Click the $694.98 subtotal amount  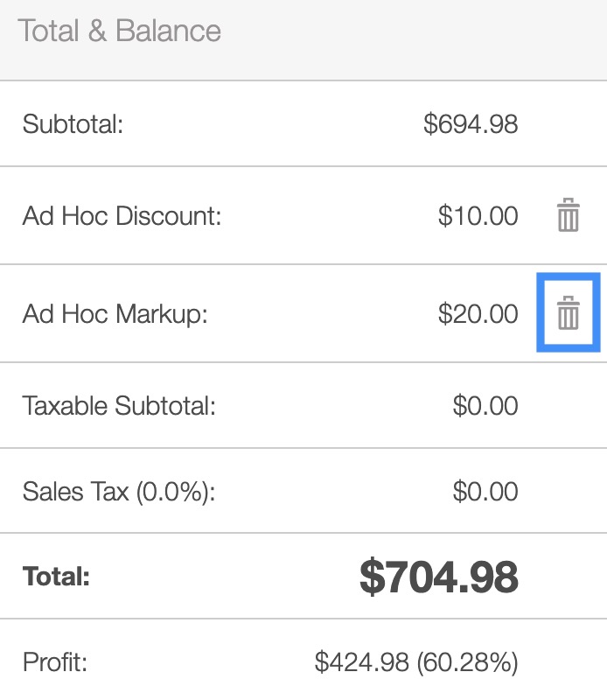tap(471, 124)
